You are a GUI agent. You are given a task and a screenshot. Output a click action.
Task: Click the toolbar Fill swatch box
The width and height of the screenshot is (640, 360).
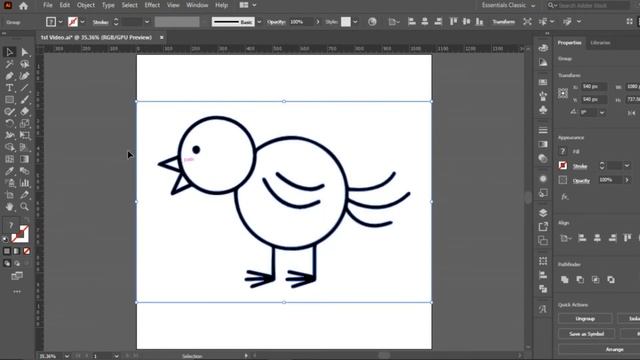click(11, 225)
